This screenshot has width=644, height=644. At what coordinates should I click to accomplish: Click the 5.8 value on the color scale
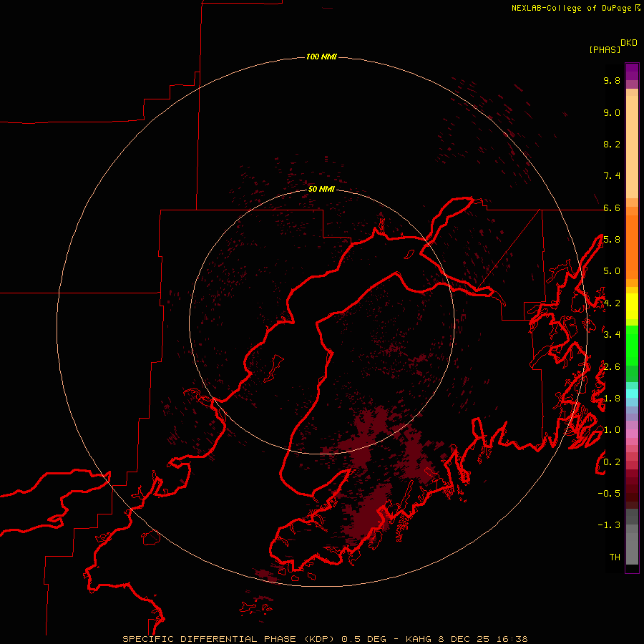(x=612, y=240)
